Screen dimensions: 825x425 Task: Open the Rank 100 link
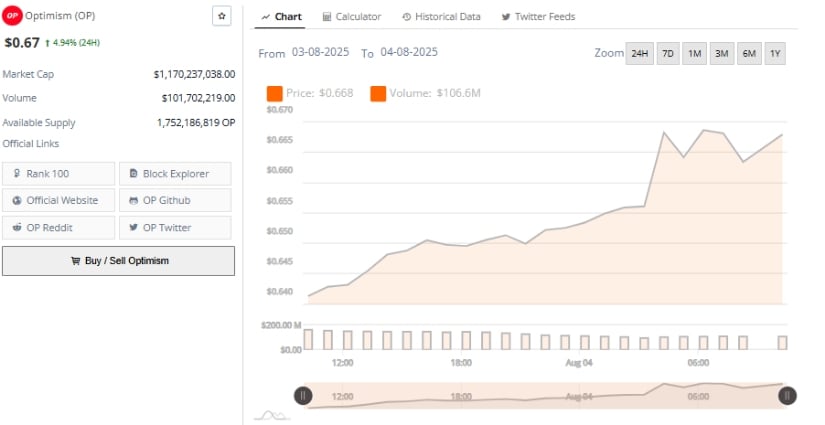coord(58,174)
